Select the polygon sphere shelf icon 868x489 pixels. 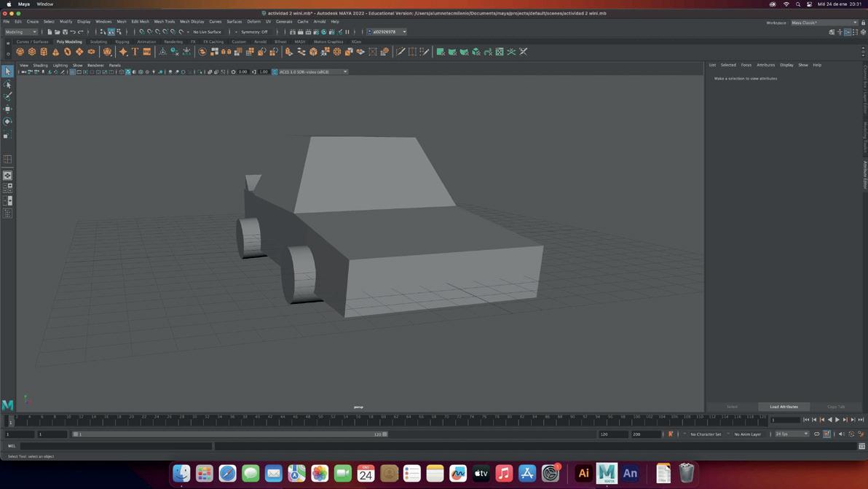[20, 52]
